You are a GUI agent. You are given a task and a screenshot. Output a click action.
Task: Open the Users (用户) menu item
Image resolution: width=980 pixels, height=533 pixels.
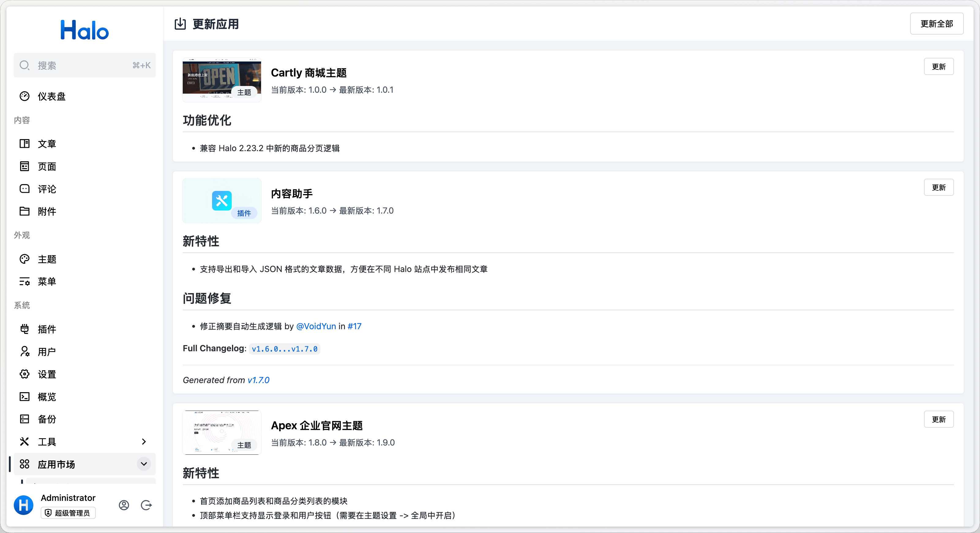(x=47, y=352)
